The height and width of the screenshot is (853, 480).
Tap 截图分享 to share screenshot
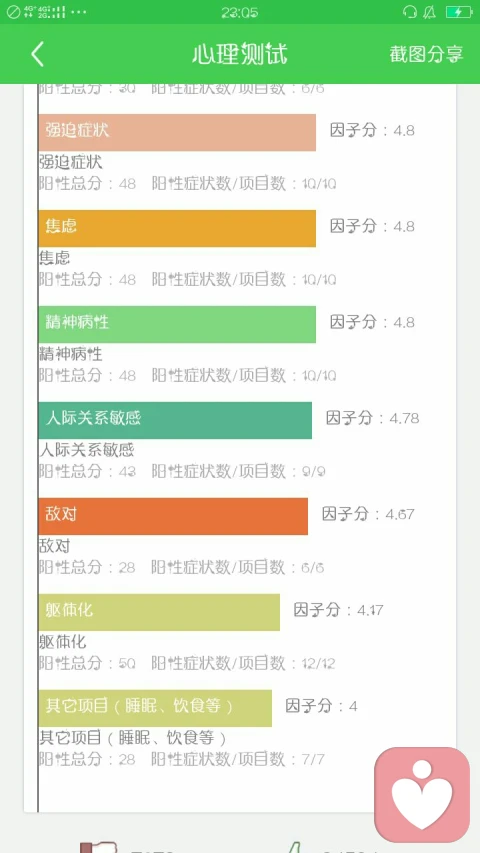tap(426, 54)
